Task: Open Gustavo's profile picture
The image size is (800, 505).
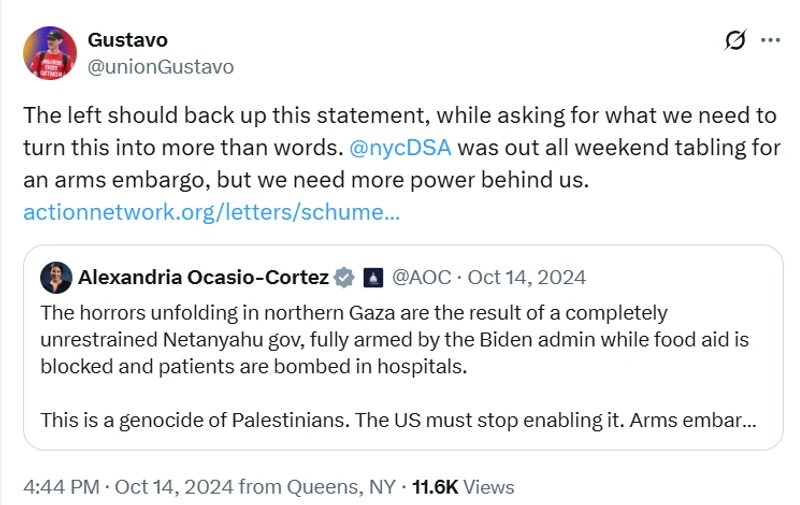Action: coord(49,53)
